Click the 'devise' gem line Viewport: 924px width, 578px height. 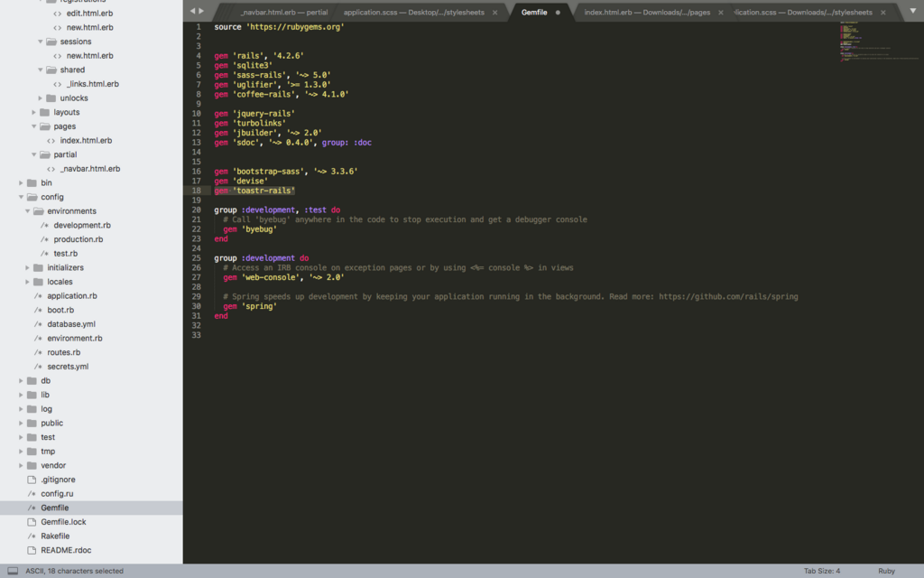(241, 181)
